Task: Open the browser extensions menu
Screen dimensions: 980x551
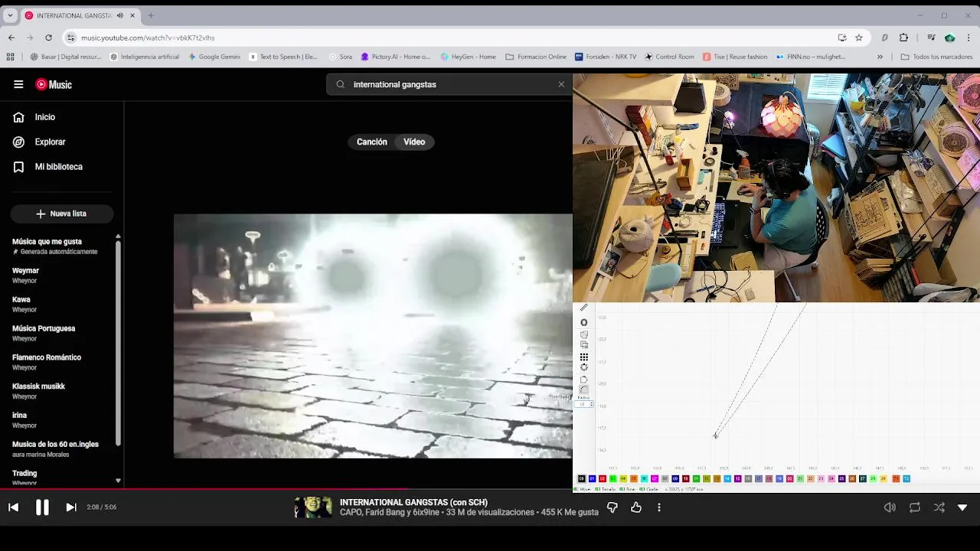Action: click(903, 37)
